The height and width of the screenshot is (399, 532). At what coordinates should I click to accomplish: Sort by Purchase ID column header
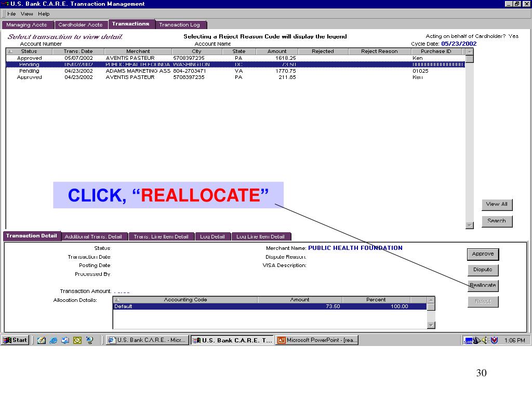click(x=436, y=51)
